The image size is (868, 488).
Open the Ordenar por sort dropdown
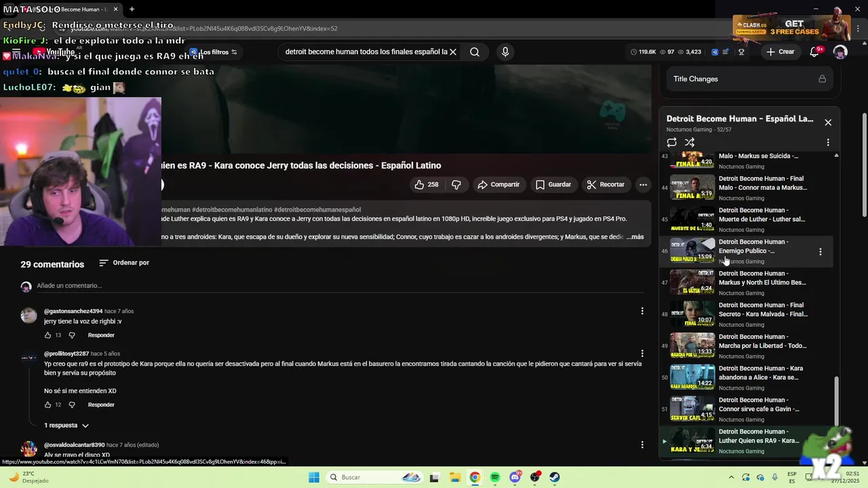tap(124, 263)
